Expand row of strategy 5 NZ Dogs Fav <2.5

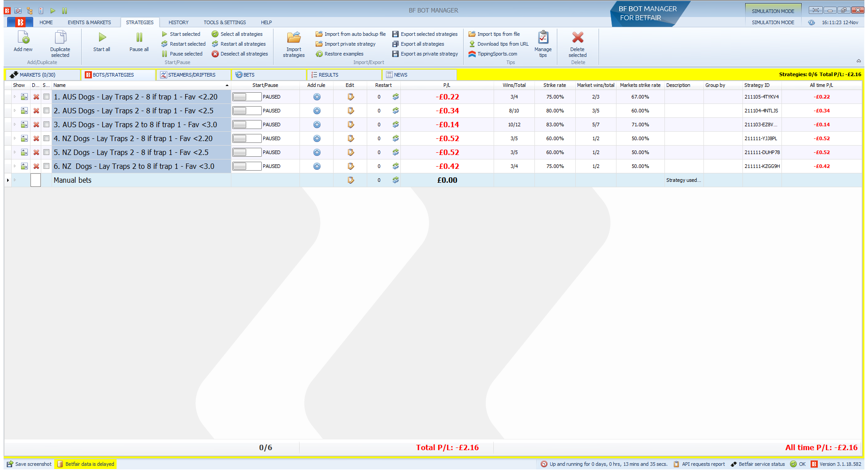[x=15, y=152]
